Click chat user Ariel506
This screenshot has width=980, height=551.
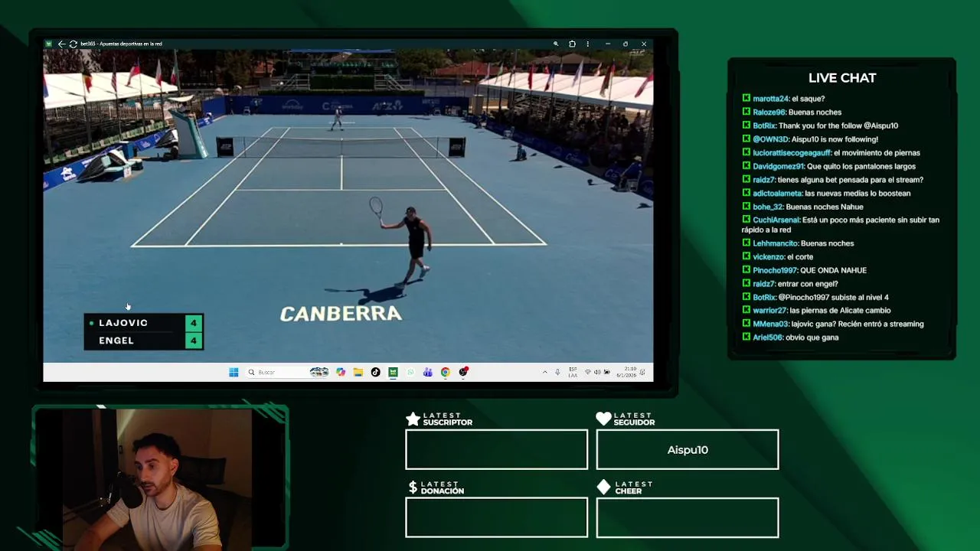tap(767, 337)
